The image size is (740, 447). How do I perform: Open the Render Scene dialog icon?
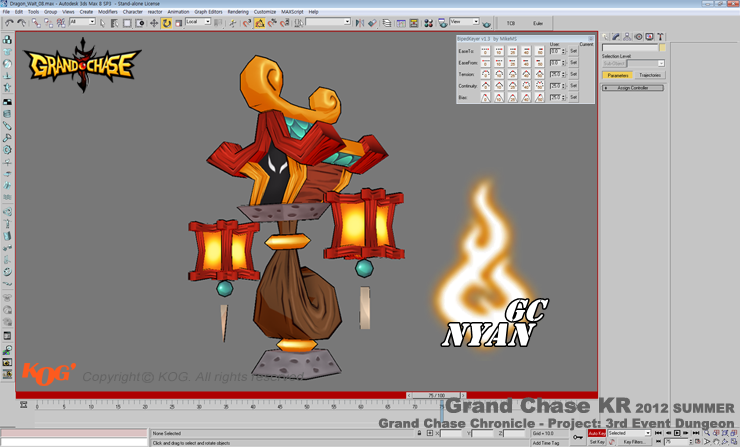pyautogui.click(x=442, y=23)
